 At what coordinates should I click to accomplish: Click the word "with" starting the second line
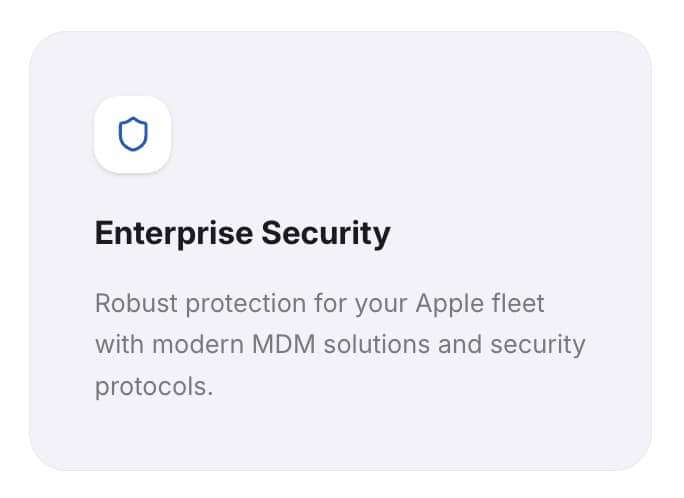[116, 344]
